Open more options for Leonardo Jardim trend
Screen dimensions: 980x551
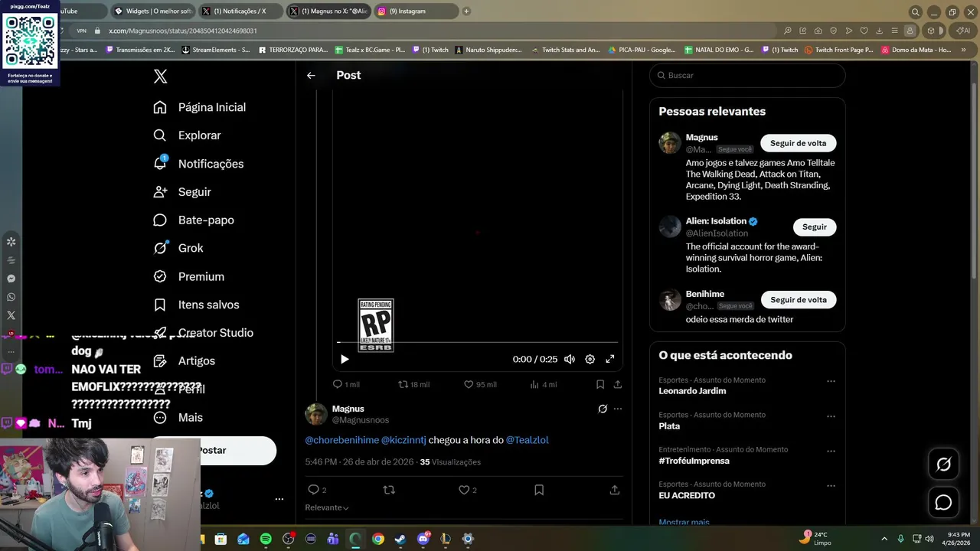click(x=831, y=381)
